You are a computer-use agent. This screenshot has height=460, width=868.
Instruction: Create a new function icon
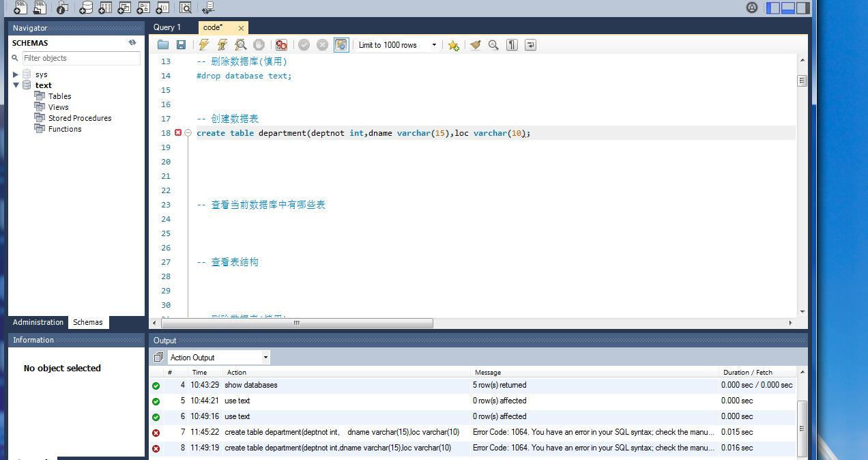coord(162,8)
